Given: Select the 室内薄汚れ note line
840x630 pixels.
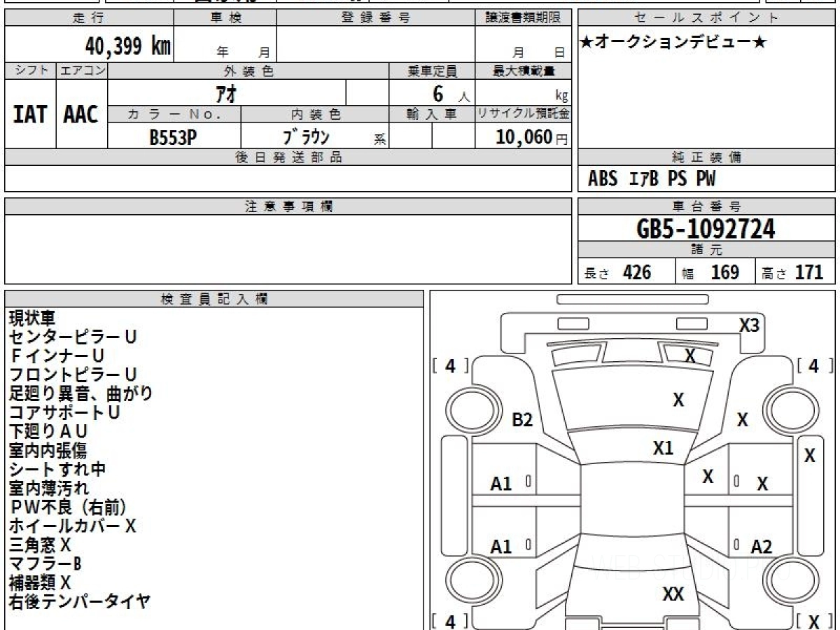Looking at the screenshot, I should 48,489.
